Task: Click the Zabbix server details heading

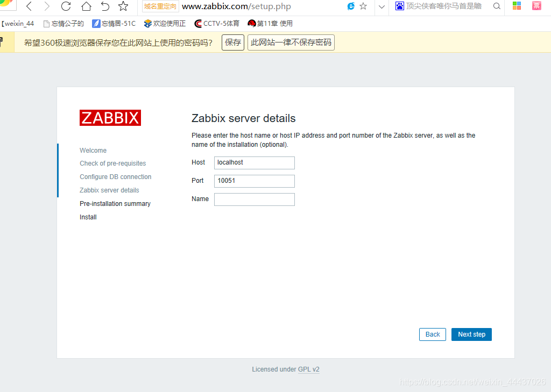Action: (x=244, y=118)
